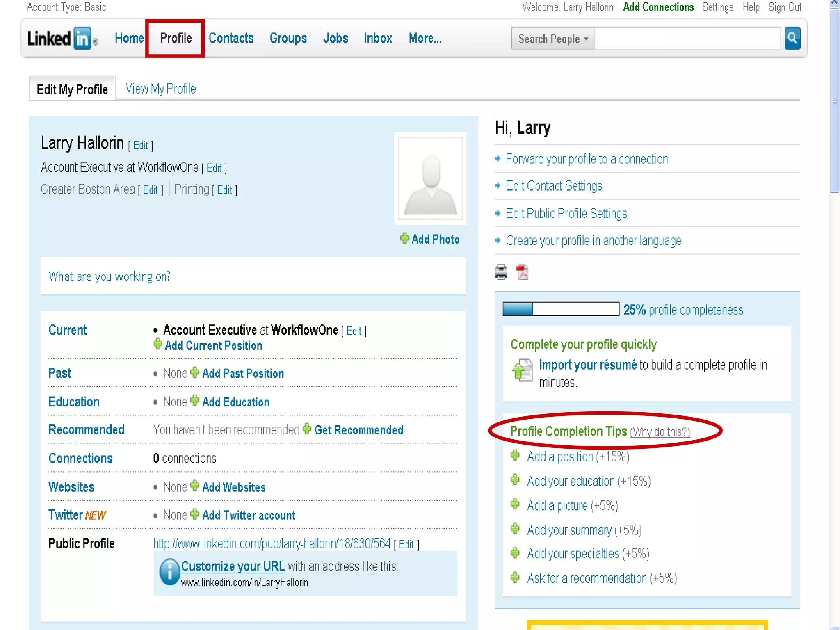
Task: Click the printer icon to print the profile
Action: [501, 272]
